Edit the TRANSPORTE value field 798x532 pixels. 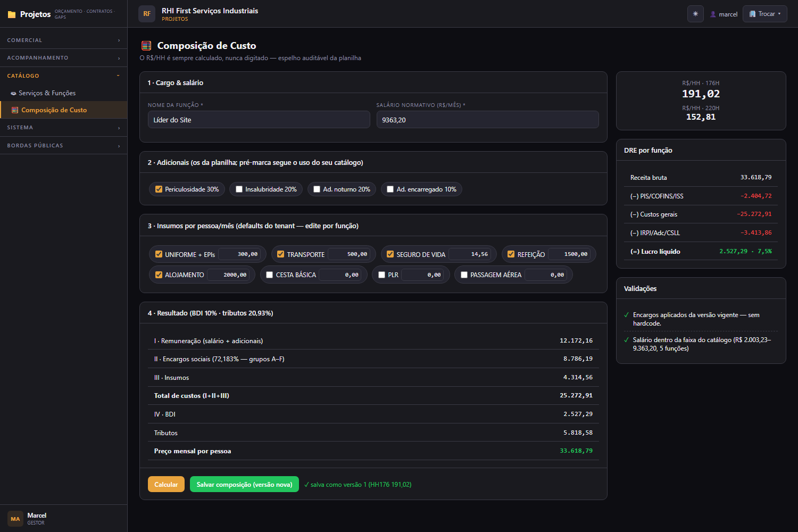point(350,254)
